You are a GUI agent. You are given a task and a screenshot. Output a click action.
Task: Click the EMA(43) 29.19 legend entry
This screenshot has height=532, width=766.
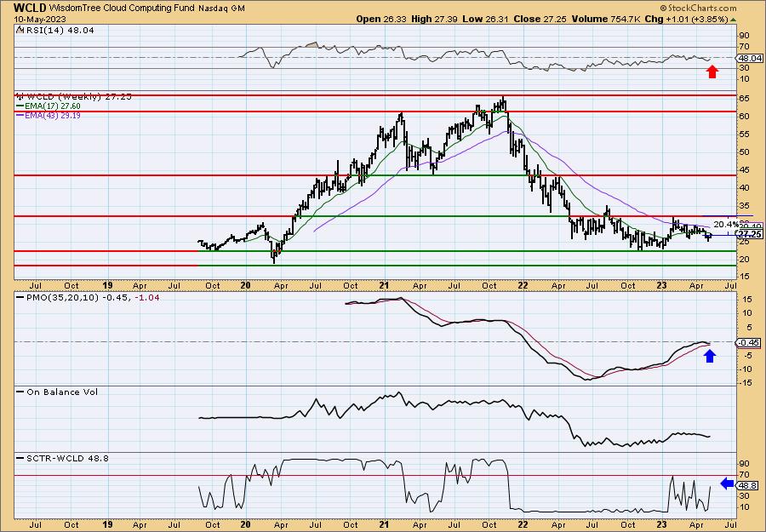[x=49, y=115]
